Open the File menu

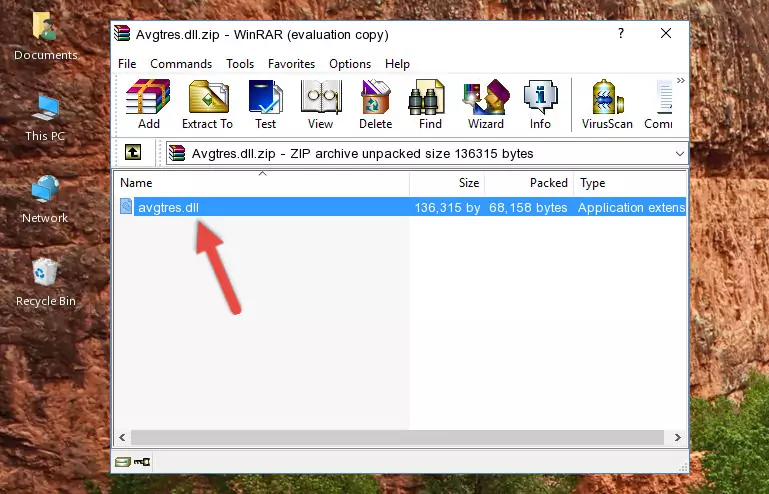127,64
